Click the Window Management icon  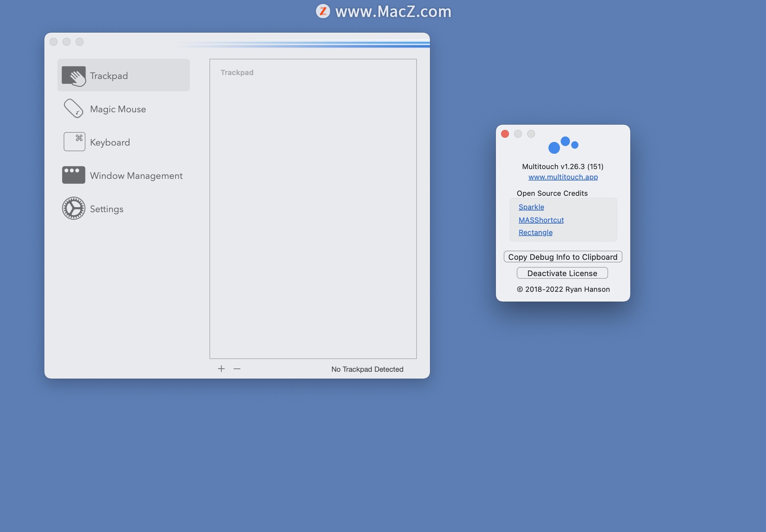point(73,175)
